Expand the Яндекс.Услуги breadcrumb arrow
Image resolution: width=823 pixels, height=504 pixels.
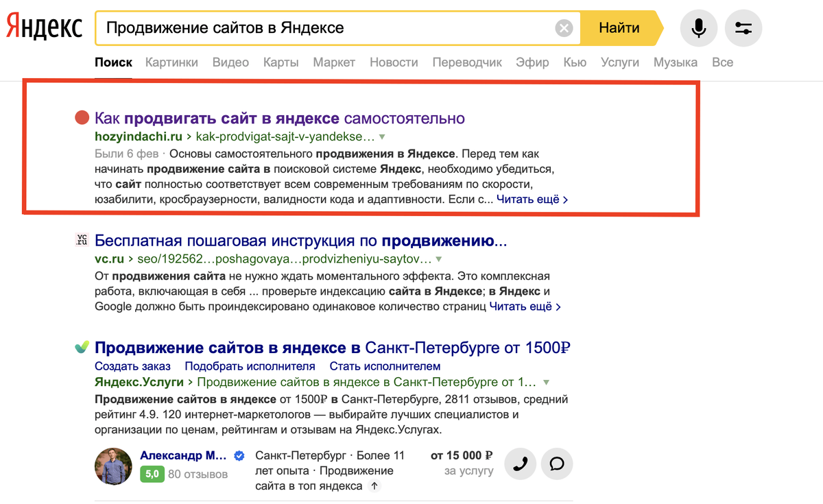(545, 382)
